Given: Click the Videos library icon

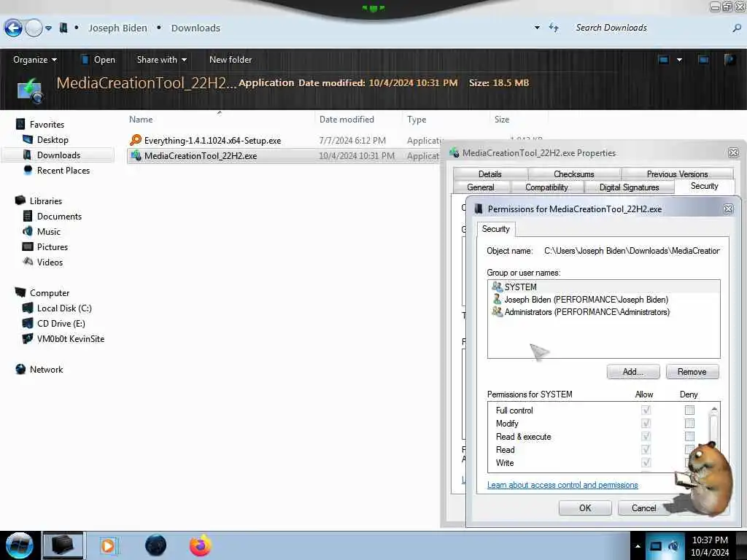Looking at the screenshot, I should 28,262.
